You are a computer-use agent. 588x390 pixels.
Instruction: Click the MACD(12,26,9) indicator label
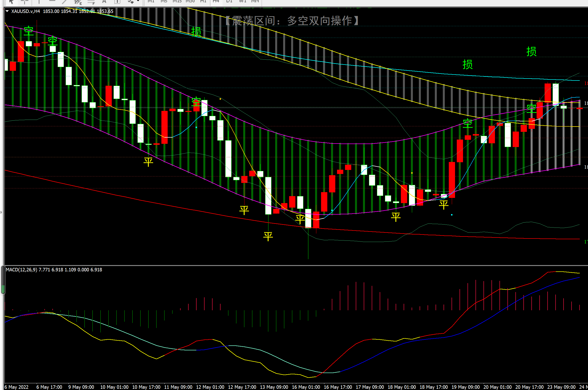pyautogui.click(x=21, y=270)
